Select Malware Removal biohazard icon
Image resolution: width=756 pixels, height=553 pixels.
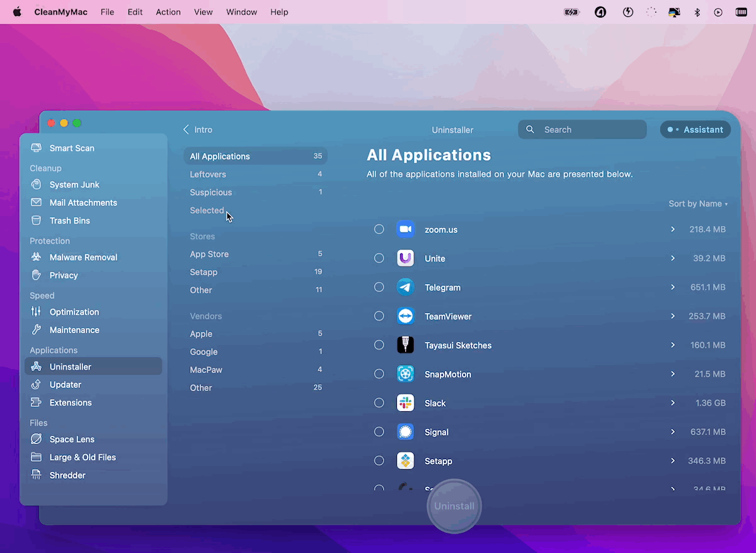[x=37, y=257]
